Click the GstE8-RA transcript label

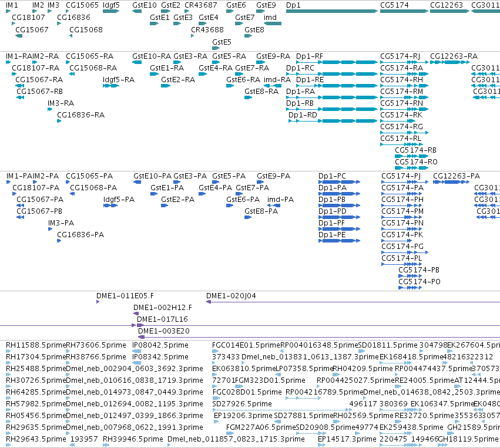pyautogui.click(x=261, y=92)
